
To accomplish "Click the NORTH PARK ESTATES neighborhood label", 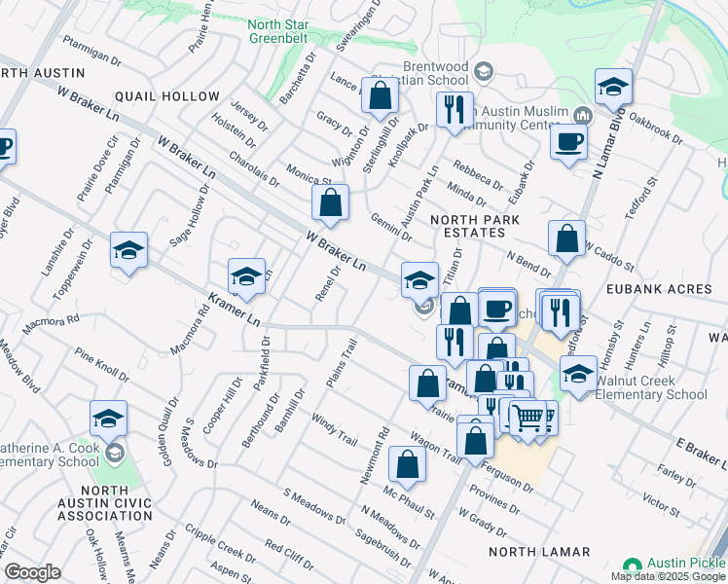I will pyautogui.click(x=475, y=226).
